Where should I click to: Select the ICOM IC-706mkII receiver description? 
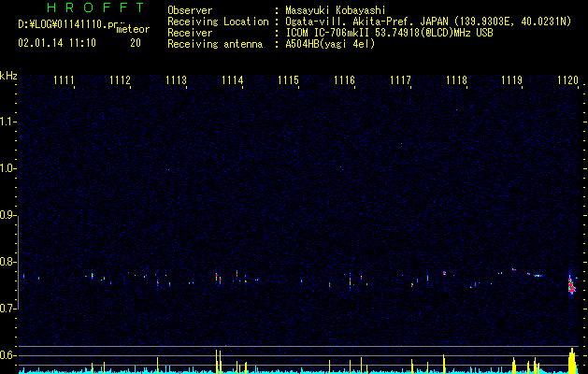(389, 33)
